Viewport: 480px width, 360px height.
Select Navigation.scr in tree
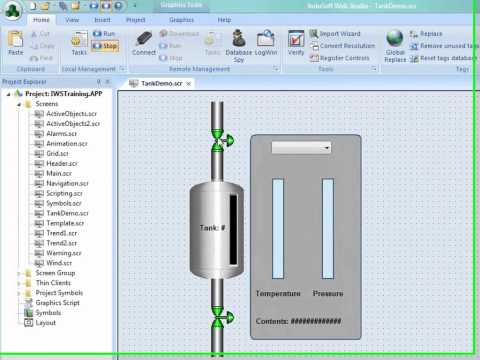(x=67, y=184)
